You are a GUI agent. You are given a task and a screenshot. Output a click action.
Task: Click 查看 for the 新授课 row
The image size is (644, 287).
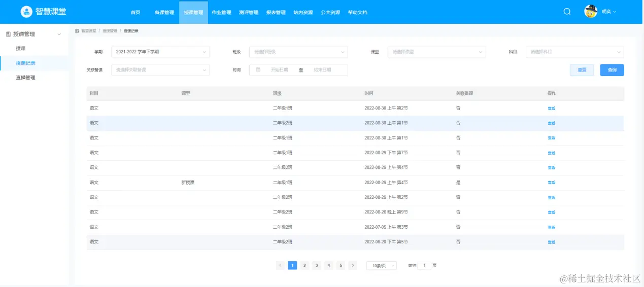click(552, 183)
